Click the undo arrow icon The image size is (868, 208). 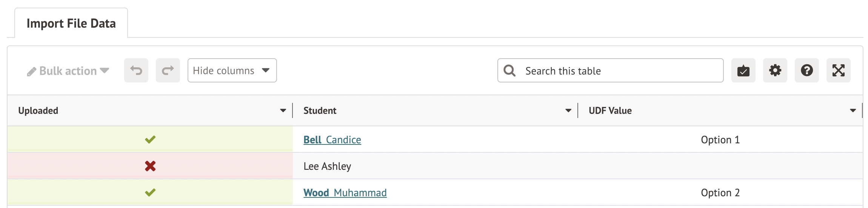(x=136, y=70)
